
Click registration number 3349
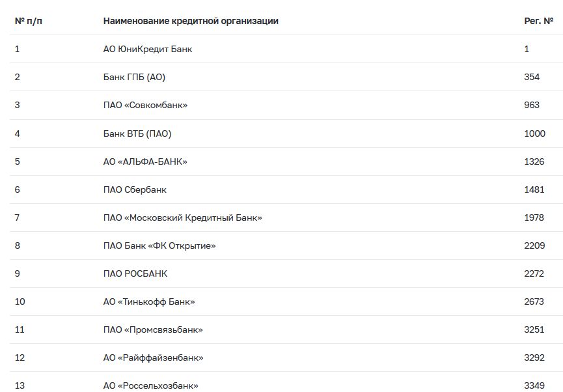click(x=534, y=385)
